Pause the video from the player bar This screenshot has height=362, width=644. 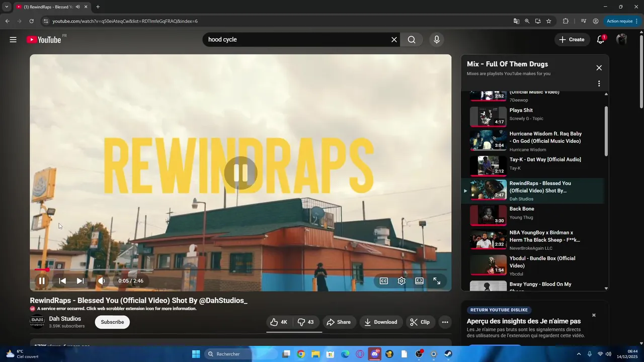tap(42, 281)
